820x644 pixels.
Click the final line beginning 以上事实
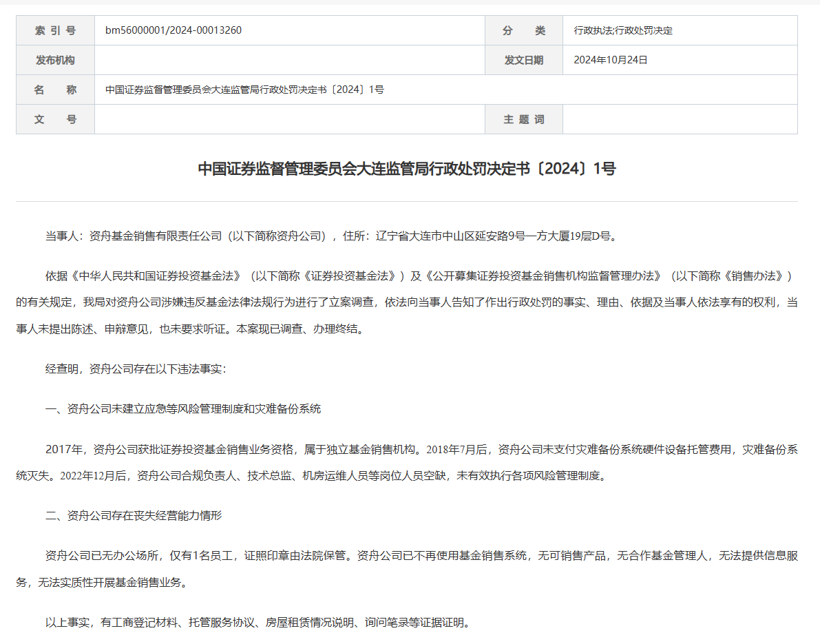point(257,623)
